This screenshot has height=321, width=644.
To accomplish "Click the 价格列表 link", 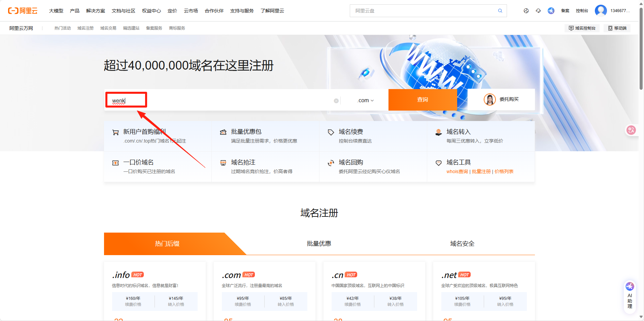I will pyautogui.click(x=504, y=171).
